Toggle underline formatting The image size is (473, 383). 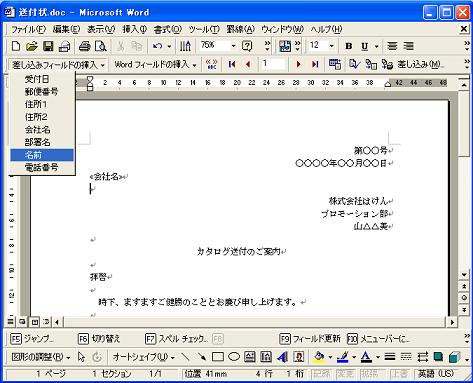coord(365,46)
